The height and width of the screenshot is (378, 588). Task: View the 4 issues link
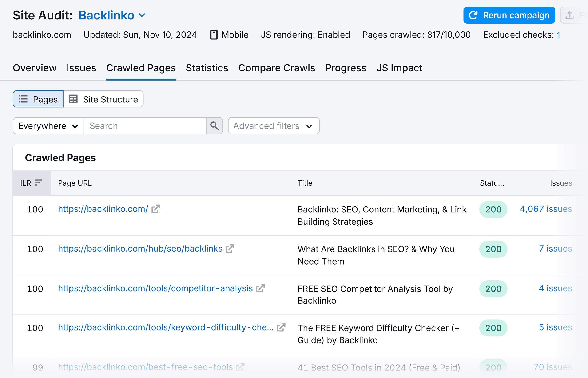click(x=556, y=288)
